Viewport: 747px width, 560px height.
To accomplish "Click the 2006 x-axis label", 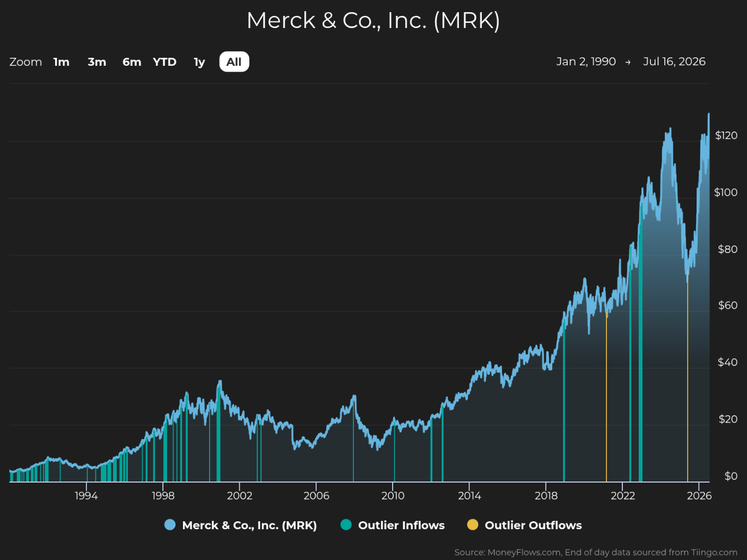I will [316, 496].
